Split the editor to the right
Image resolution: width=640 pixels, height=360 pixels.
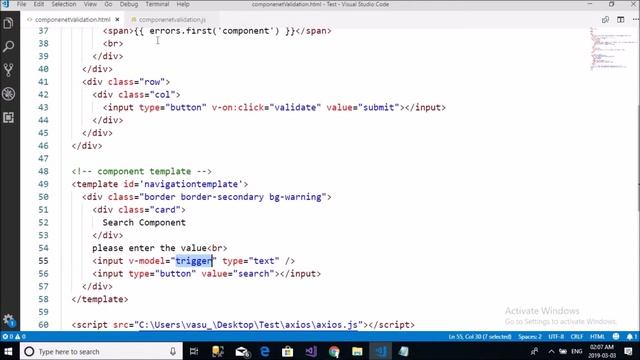[x=620, y=19]
